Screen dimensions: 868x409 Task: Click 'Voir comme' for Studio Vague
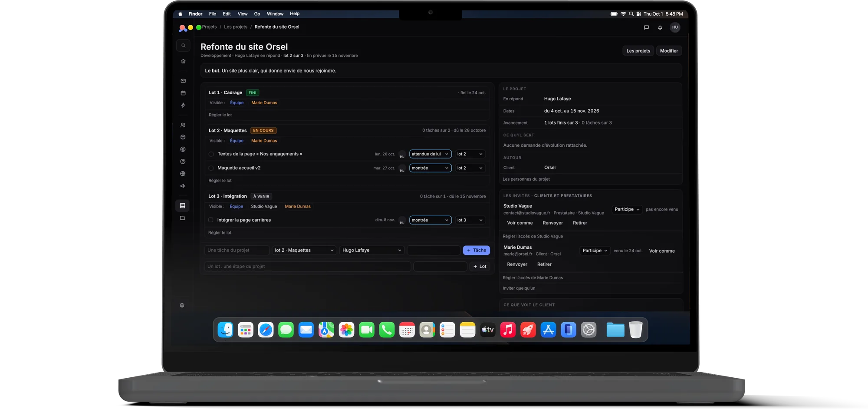tap(520, 223)
